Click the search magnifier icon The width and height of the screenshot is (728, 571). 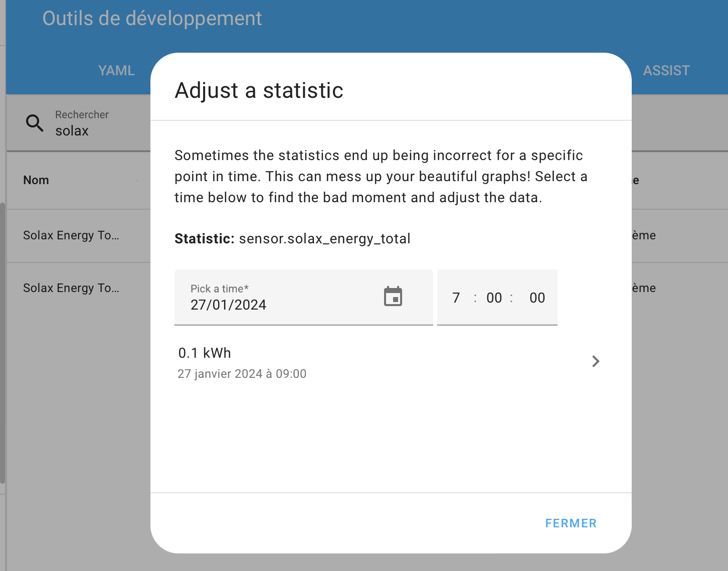pos(35,122)
